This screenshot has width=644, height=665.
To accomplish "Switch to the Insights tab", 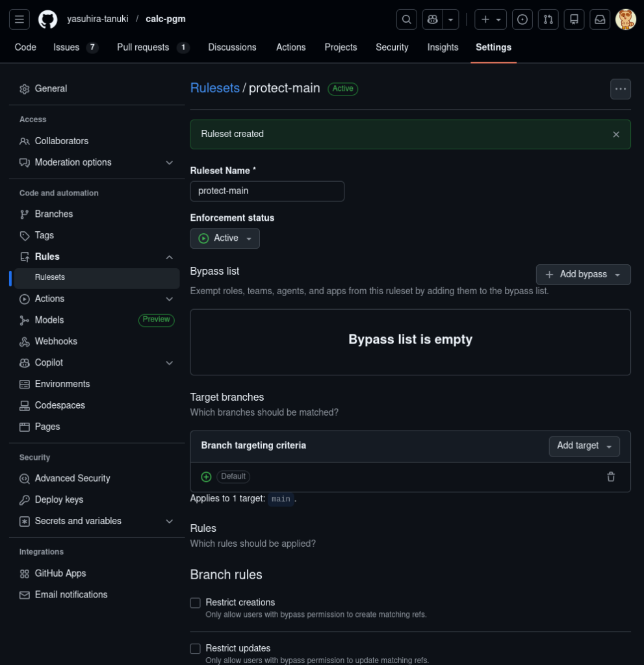I will click(443, 47).
